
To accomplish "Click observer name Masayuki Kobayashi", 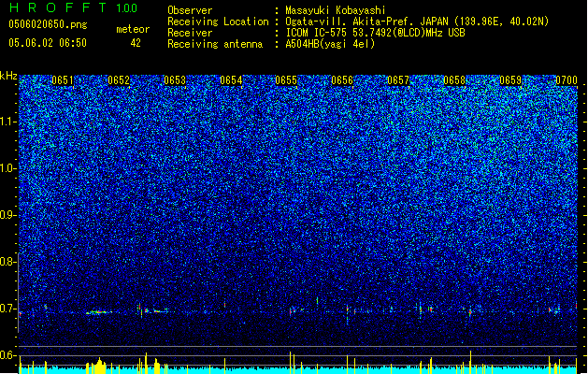I will tap(336, 10).
